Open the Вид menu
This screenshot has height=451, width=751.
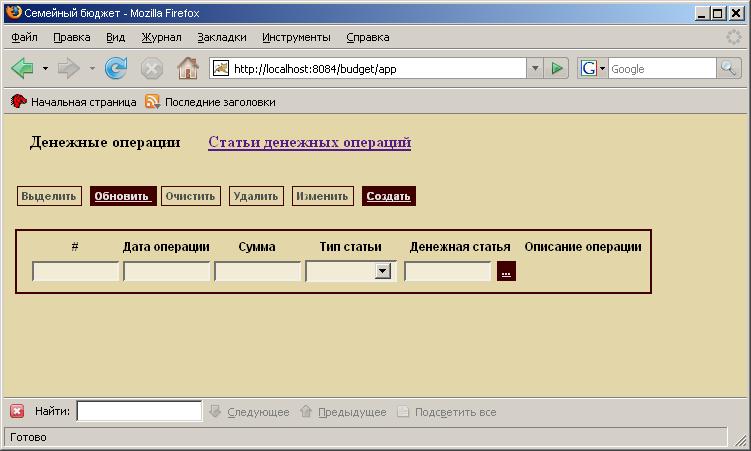point(115,37)
